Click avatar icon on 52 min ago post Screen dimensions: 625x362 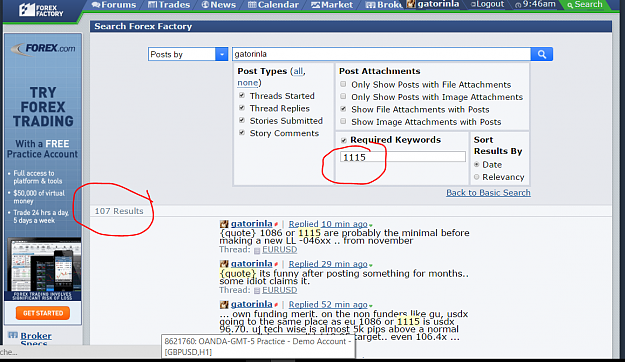(224, 305)
